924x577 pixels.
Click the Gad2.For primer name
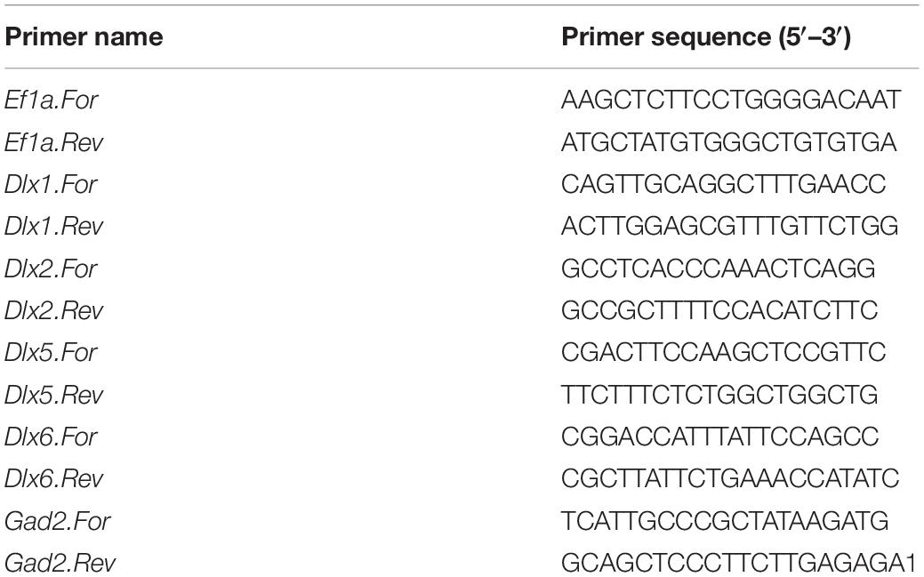58,521
